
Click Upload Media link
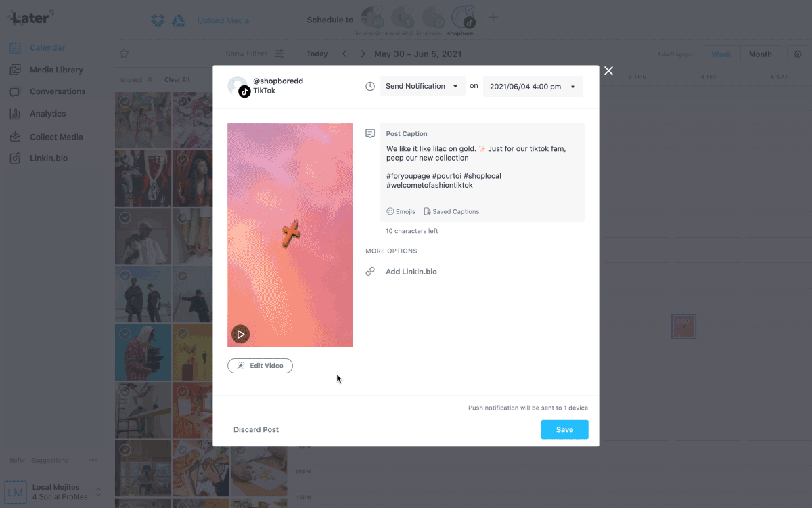coord(223,20)
